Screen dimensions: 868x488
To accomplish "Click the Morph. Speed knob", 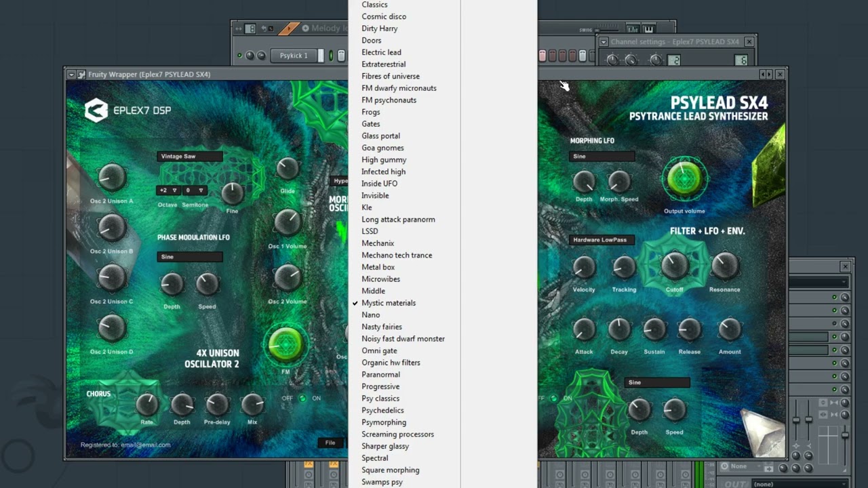I will (x=619, y=181).
